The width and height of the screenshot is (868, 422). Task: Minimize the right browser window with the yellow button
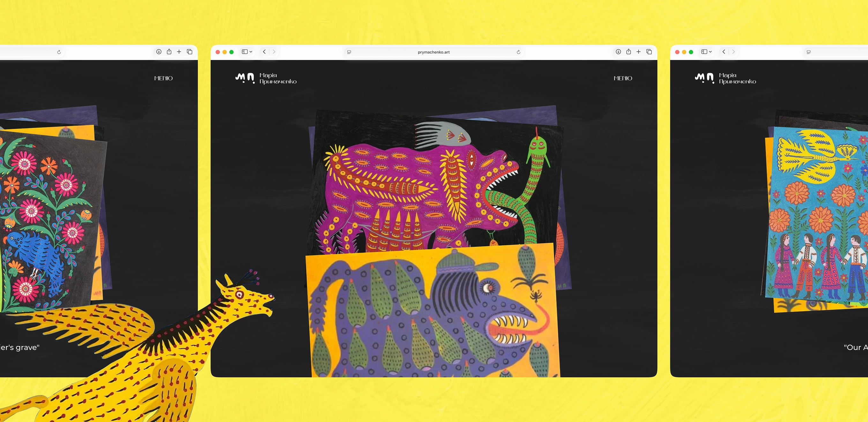coord(684,52)
